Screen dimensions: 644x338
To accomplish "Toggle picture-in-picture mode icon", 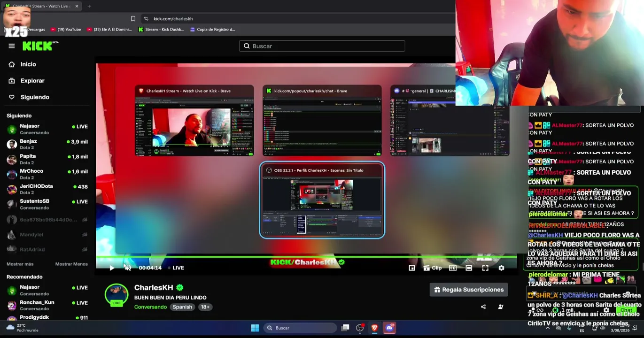I will point(412,268).
